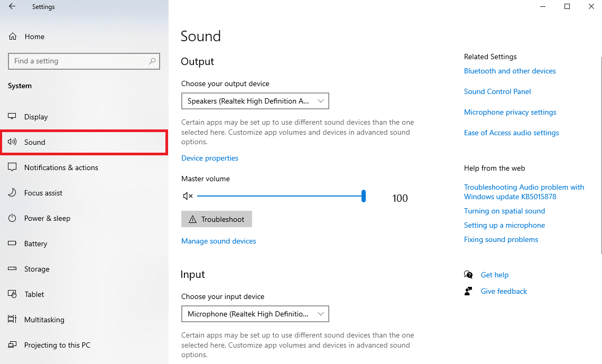The image size is (602, 364).
Task: Mute audio via the speaker icon
Action: (188, 195)
